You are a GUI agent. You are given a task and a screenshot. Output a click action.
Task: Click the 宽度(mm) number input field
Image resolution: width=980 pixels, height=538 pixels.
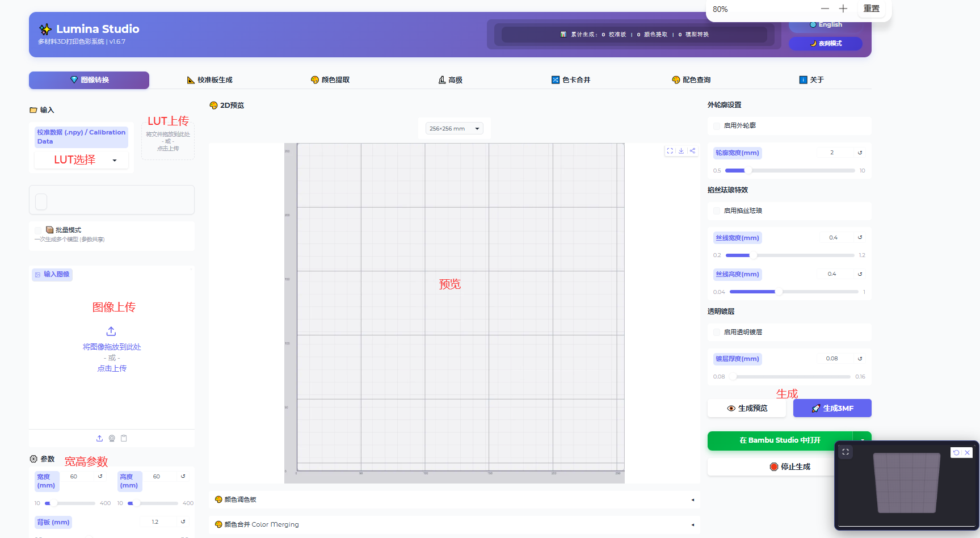(78, 476)
